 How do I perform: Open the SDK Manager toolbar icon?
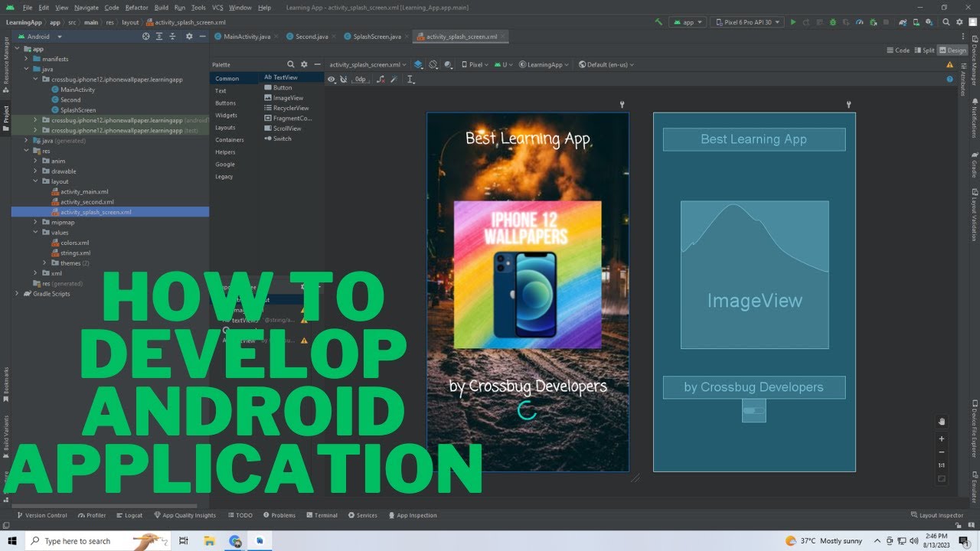pos(929,22)
